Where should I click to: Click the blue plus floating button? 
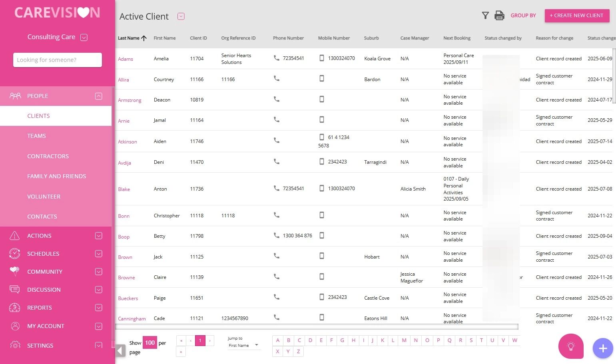pos(603,348)
